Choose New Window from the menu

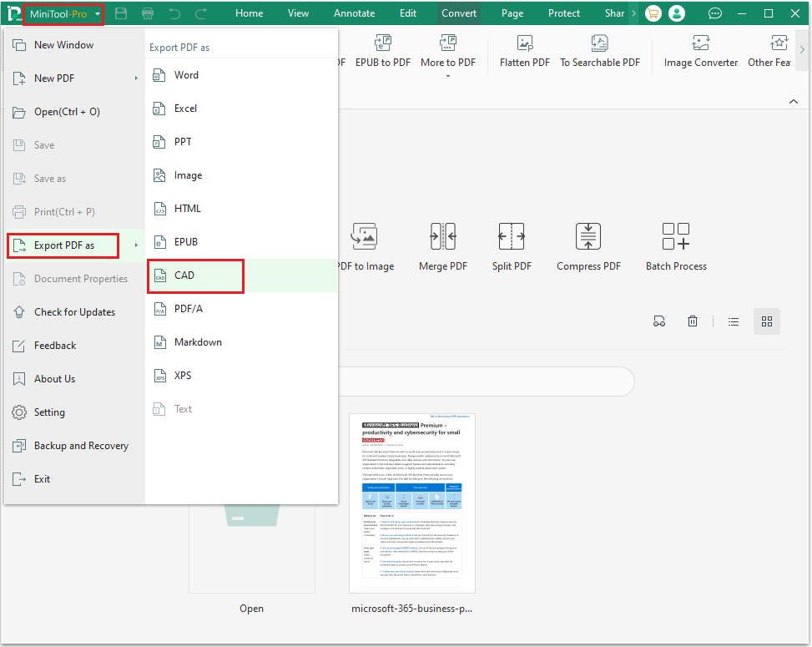(75, 45)
